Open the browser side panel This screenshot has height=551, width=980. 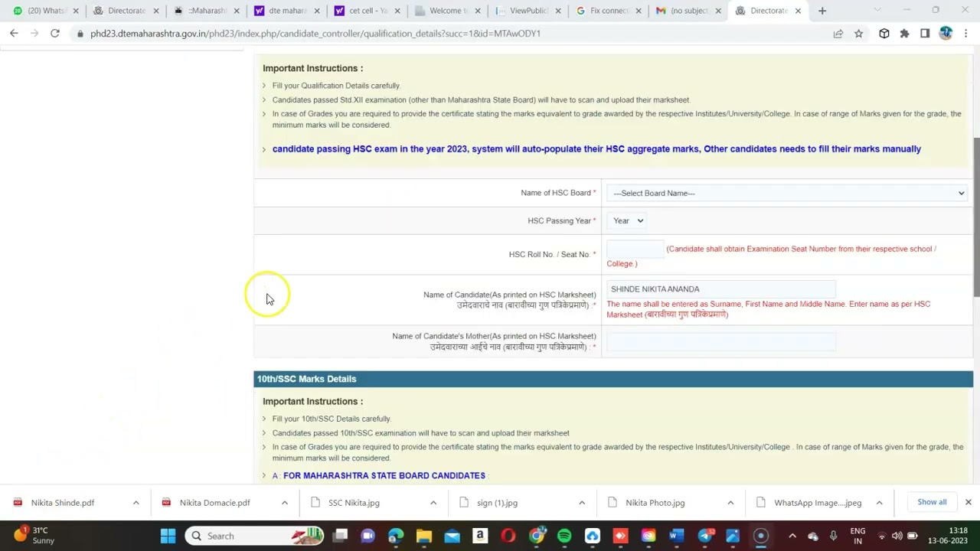point(925,34)
